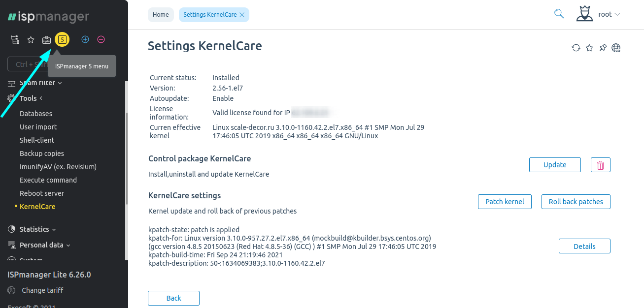Open User import menu item

click(38, 127)
